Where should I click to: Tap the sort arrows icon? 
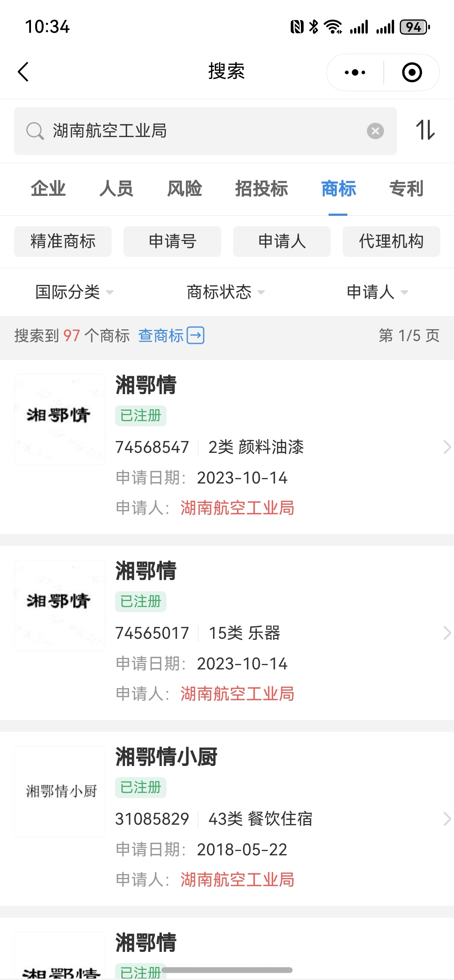(425, 130)
